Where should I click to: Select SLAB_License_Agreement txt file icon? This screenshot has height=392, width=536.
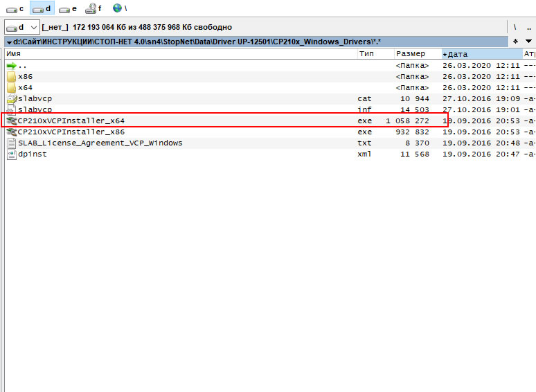tap(12, 143)
